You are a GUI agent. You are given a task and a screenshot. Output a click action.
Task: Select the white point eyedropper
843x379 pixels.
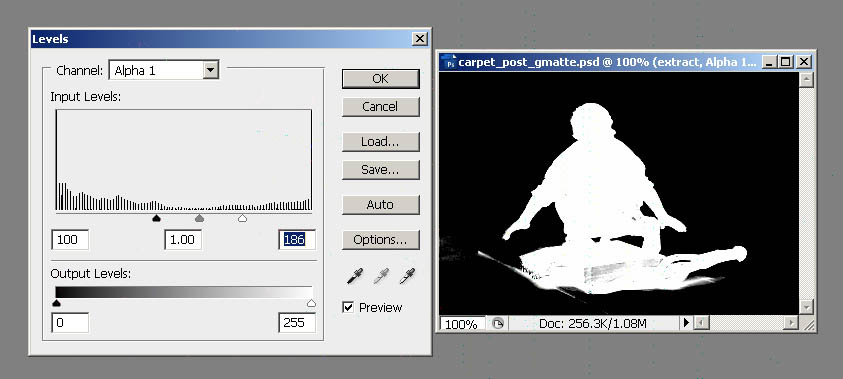(408, 276)
